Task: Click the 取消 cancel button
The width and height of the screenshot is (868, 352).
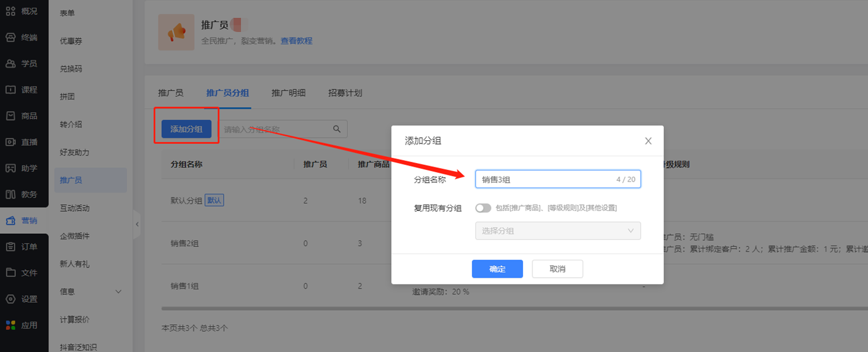Action: [x=557, y=269]
